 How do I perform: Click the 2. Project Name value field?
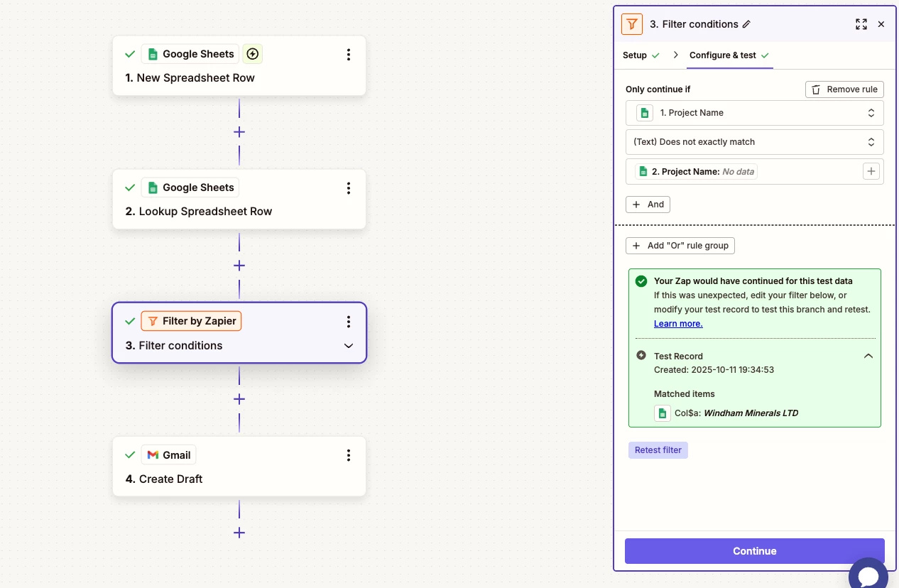(x=755, y=171)
